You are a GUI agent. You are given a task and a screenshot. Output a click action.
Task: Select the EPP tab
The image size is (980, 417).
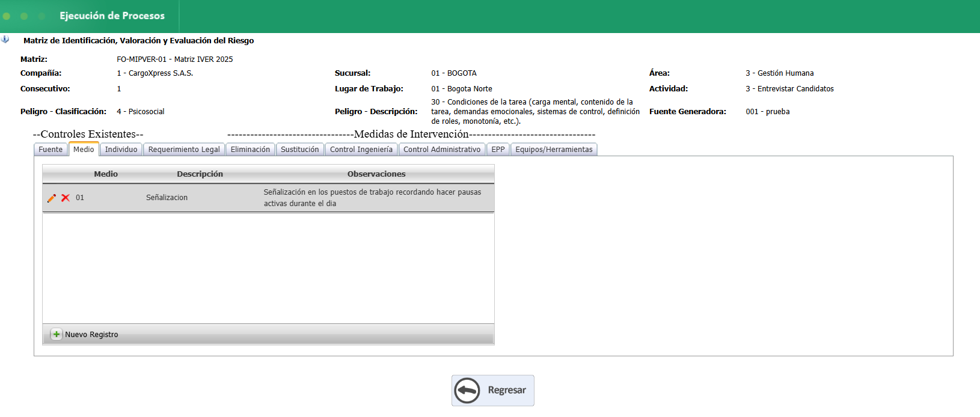click(498, 150)
